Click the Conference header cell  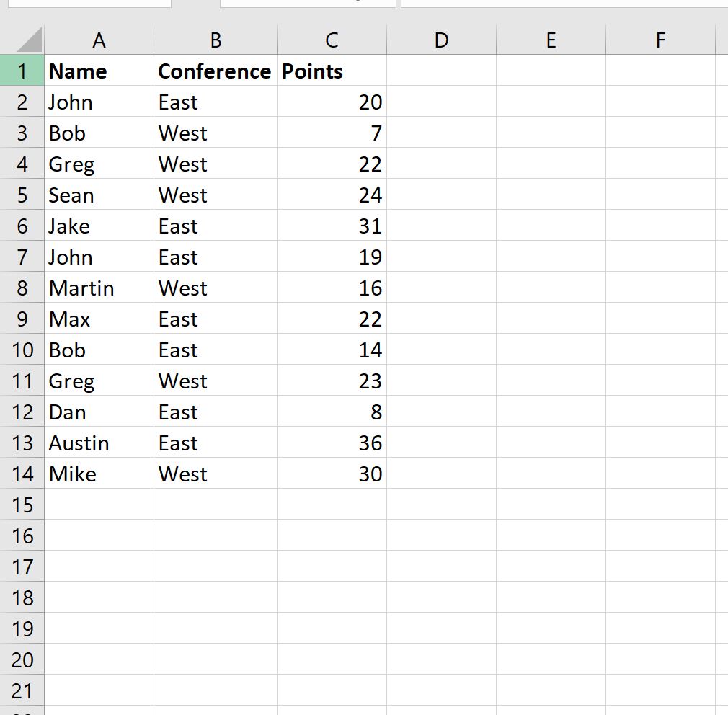tap(216, 71)
